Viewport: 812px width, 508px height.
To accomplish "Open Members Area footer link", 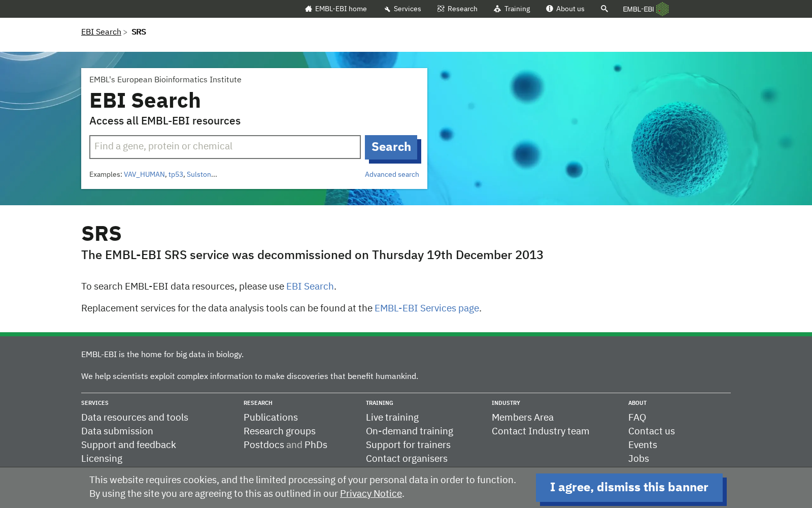I will 523,418.
